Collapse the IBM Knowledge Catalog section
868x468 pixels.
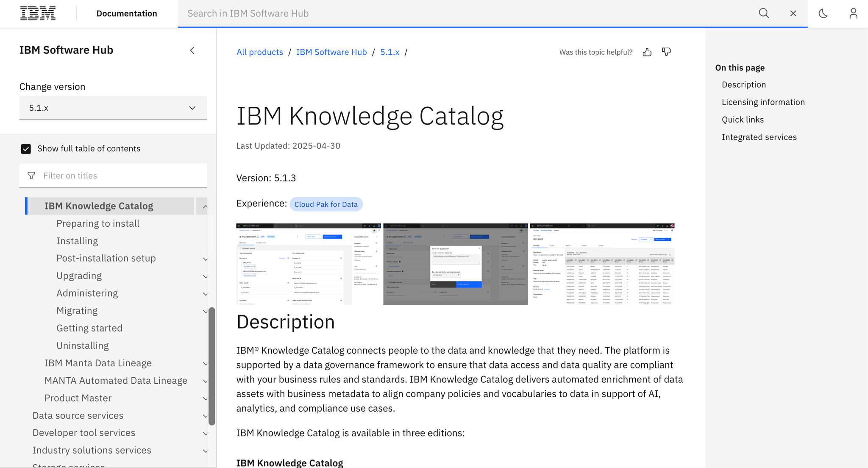[205, 206]
